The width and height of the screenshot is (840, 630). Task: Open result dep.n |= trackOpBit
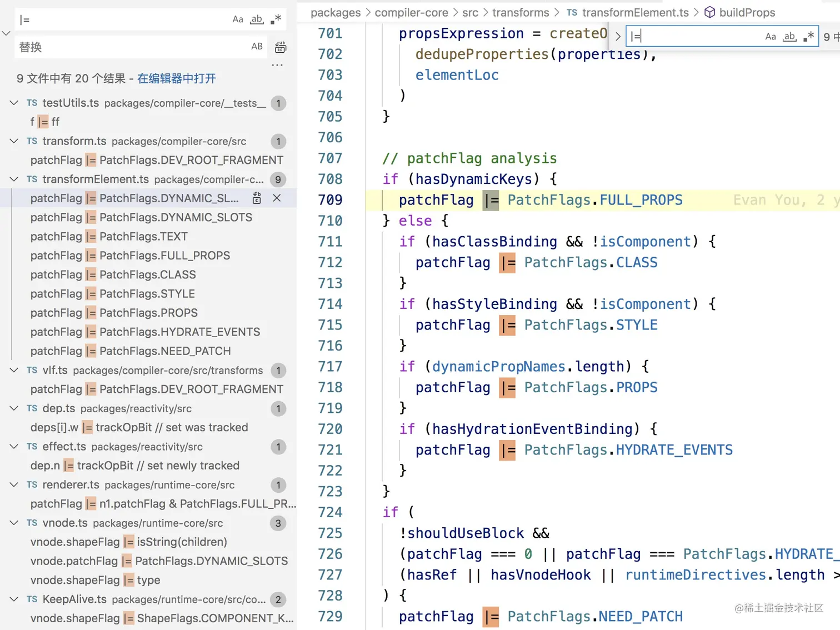click(x=135, y=466)
